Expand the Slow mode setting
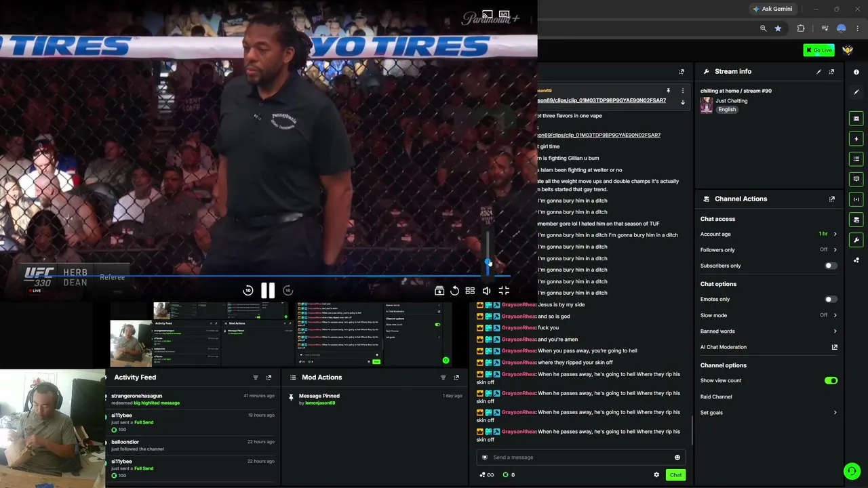Image resolution: width=868 pixels, height=488 pixels. (x=768, y=315)
